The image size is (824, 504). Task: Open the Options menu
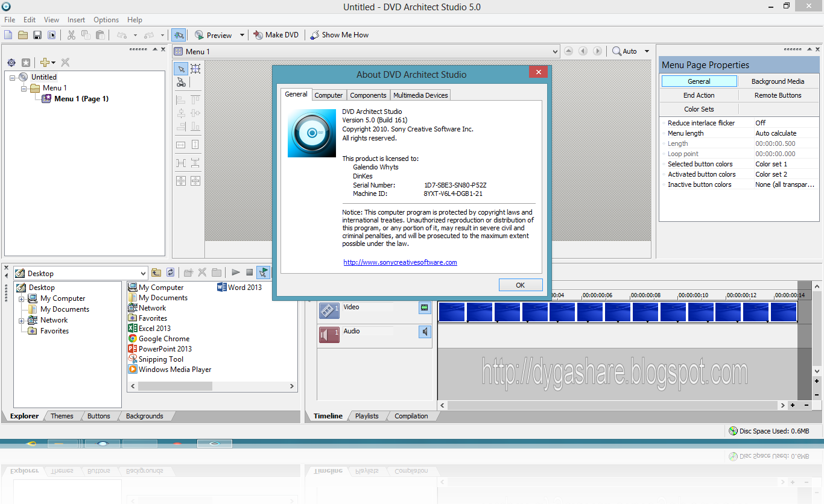tap(106, 20)
